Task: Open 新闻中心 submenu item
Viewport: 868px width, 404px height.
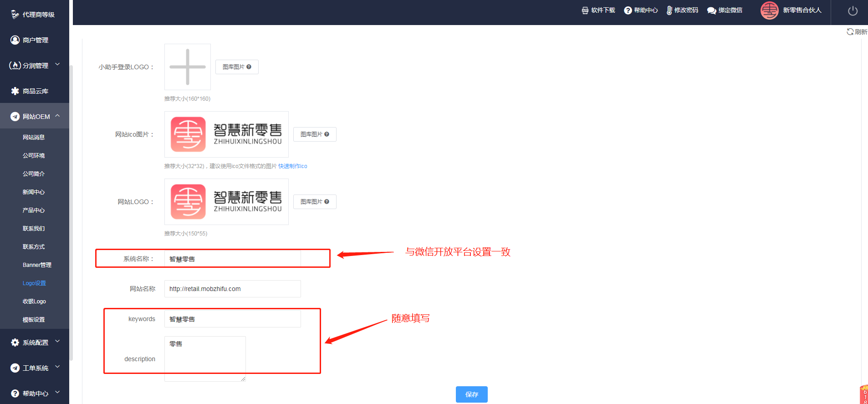Action: (x=34, y=192)
